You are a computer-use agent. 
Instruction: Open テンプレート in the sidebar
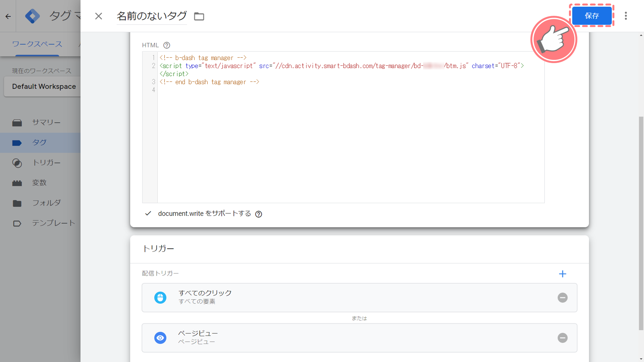tap(40, 223)
